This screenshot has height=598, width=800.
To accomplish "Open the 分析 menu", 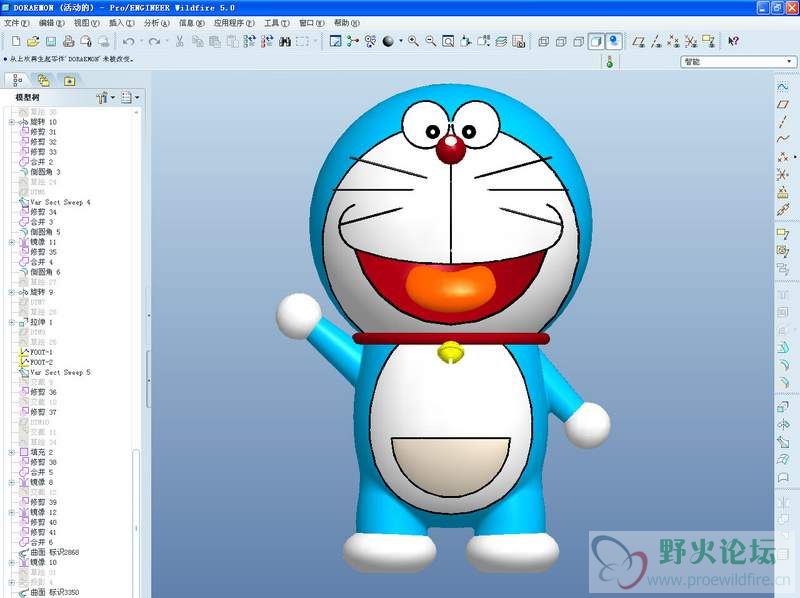I will click(x=156, y=23).
